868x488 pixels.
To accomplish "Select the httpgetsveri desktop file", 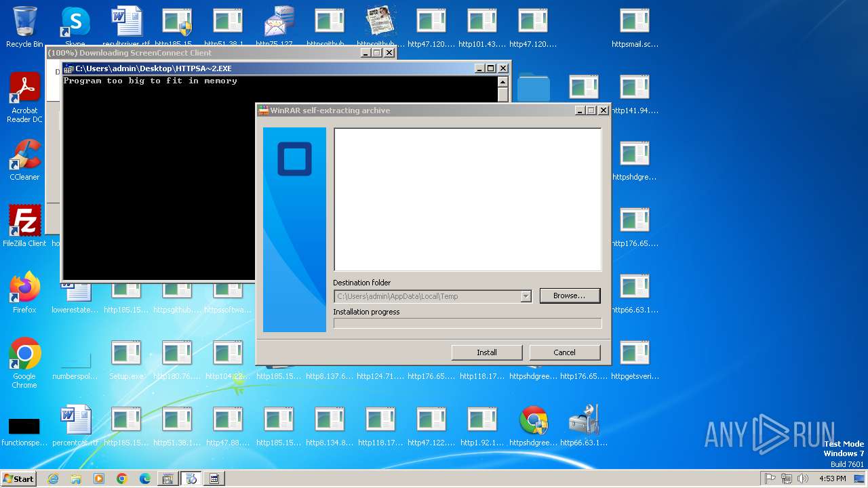I will click(x=635, y=359).
